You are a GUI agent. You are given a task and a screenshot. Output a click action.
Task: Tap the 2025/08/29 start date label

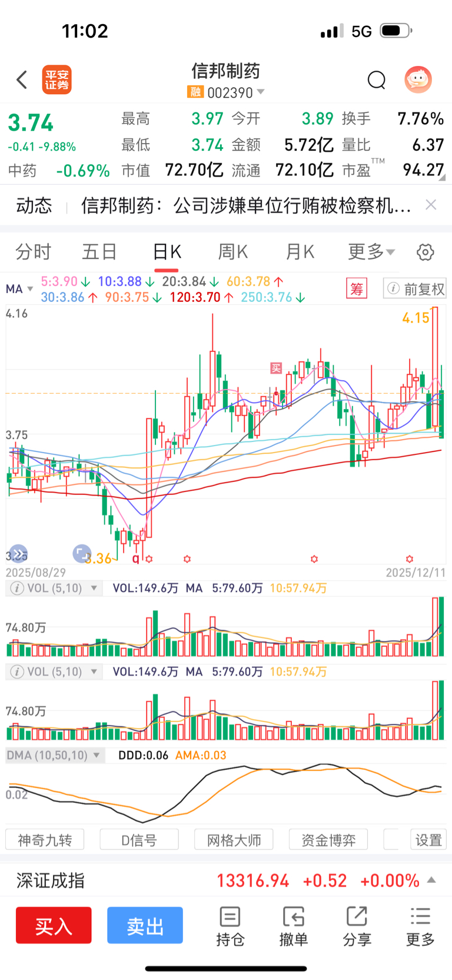[36, 572]
